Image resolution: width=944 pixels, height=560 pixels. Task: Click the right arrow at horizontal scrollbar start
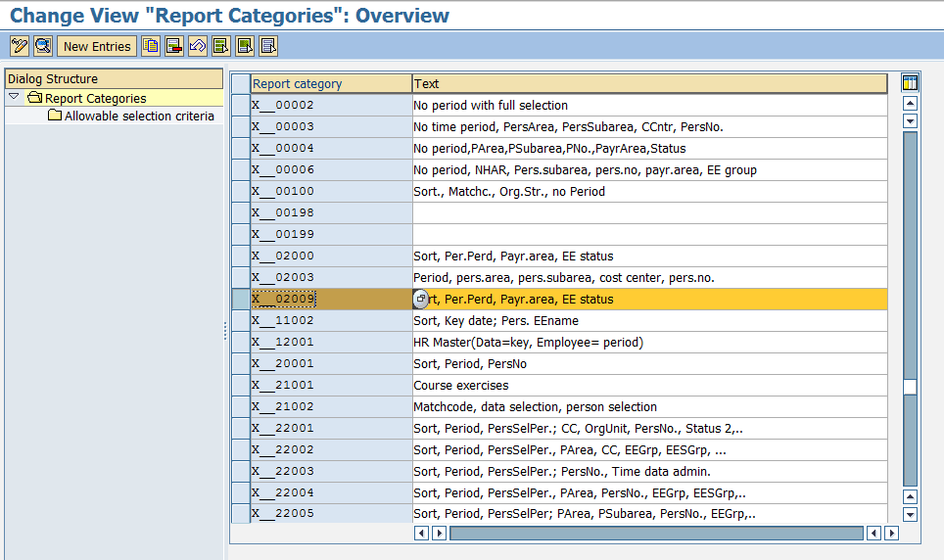pyautogui.click(x=439, y=533)
